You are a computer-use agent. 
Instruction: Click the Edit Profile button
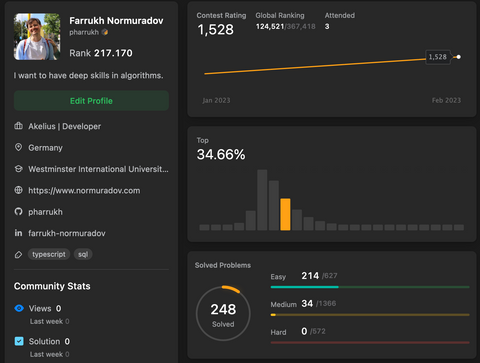click(91, 101)
